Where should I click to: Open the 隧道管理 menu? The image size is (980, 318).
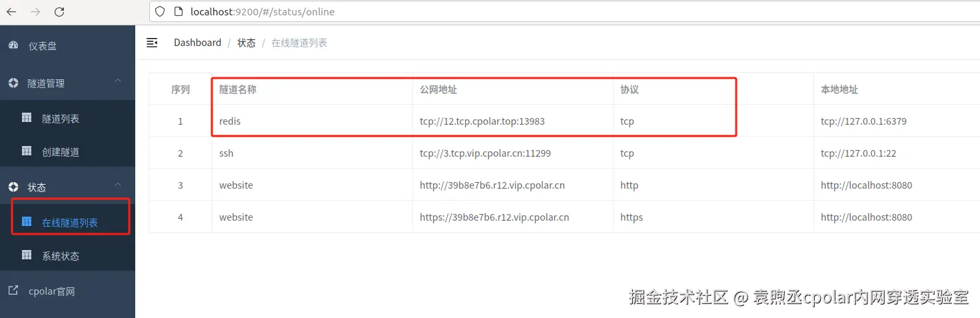tap(67, 83)
